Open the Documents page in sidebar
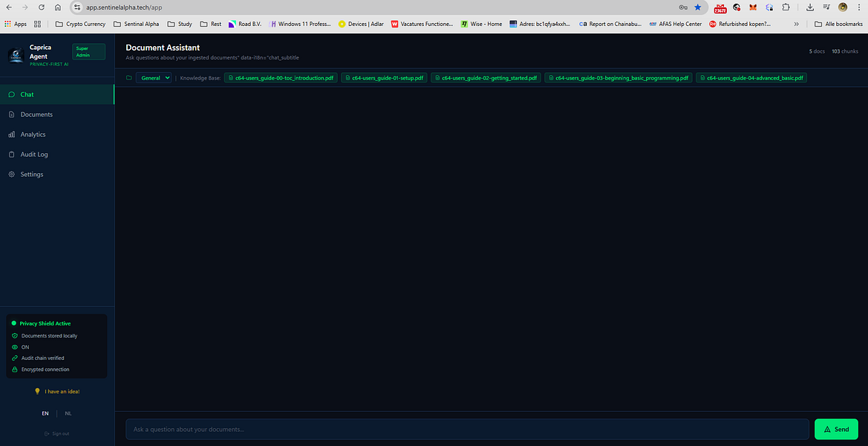The width and height of the screenshot is (868, 446). coord(57,114)
